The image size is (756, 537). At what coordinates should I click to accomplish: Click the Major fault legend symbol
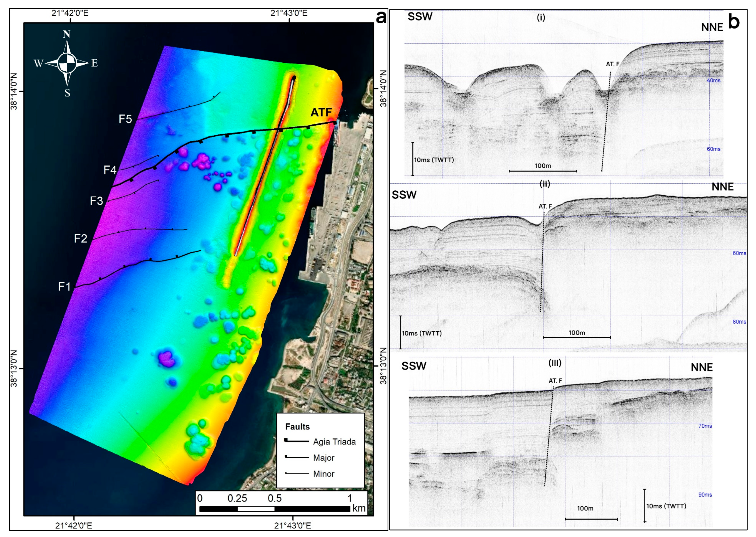[296, 457]
